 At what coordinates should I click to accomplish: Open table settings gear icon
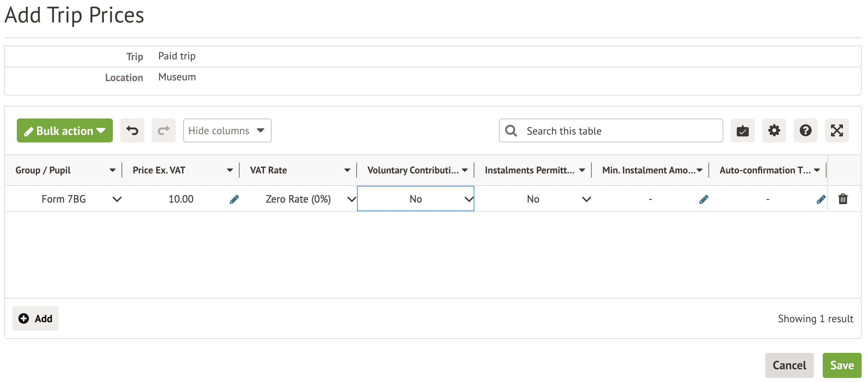pyautogui.click(x=774, y=130)
